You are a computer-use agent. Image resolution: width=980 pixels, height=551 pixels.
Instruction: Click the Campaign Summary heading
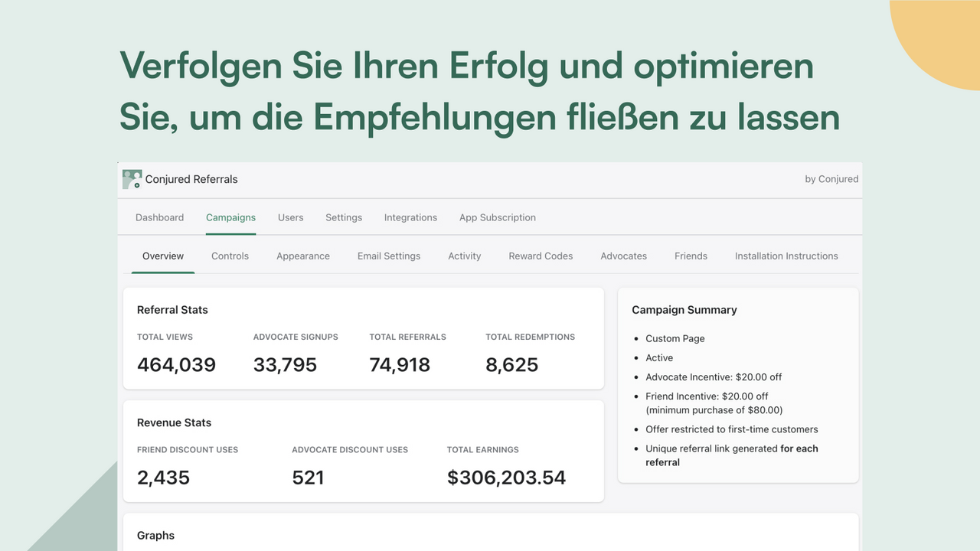[x=684, y=310]
